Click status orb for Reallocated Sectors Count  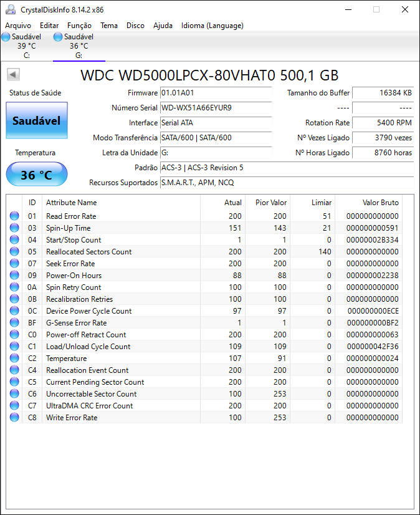pos(14,251)
